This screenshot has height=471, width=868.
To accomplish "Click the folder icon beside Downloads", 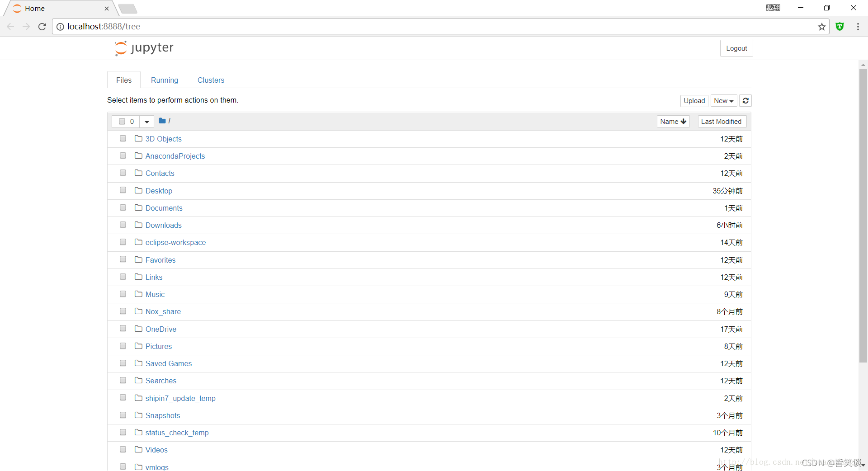I will pyautogui.click(x=138, y=225).
